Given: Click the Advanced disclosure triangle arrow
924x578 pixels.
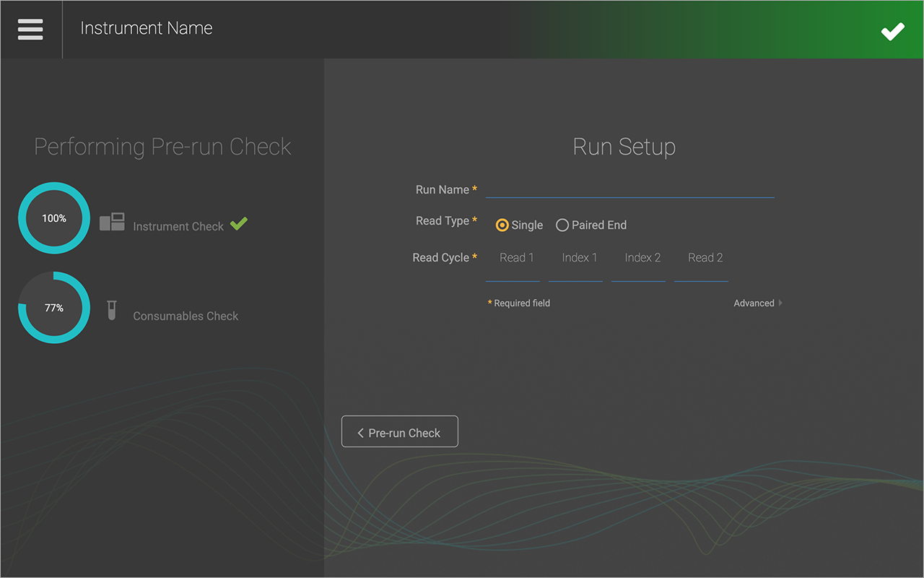Looking at the screenshot, I should click(780, 303).
